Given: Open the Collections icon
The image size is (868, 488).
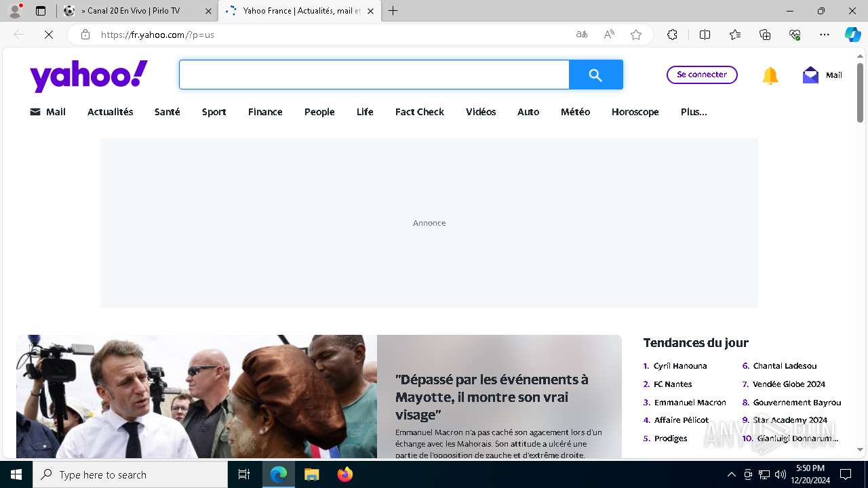Looking at the screenshot, I should [765, 35].
